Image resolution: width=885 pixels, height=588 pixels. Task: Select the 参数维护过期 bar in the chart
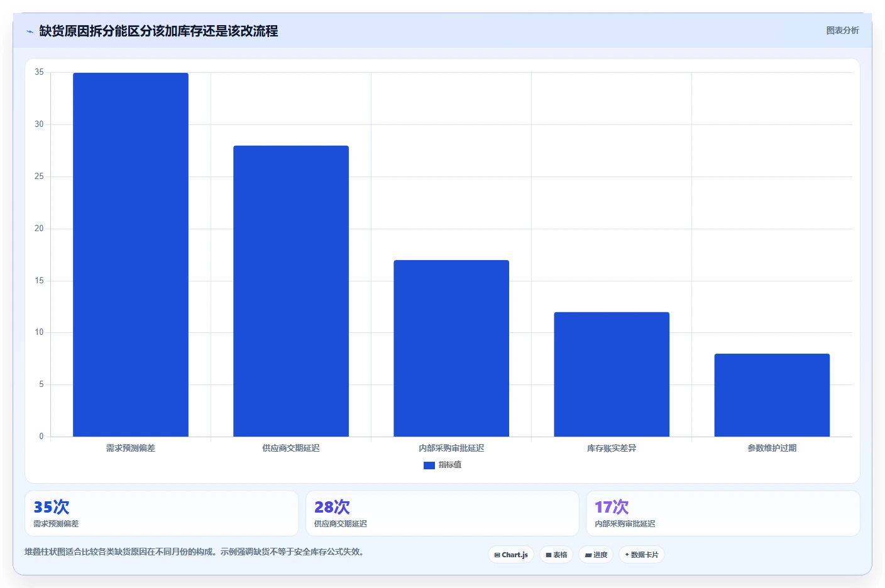[772, 395]
